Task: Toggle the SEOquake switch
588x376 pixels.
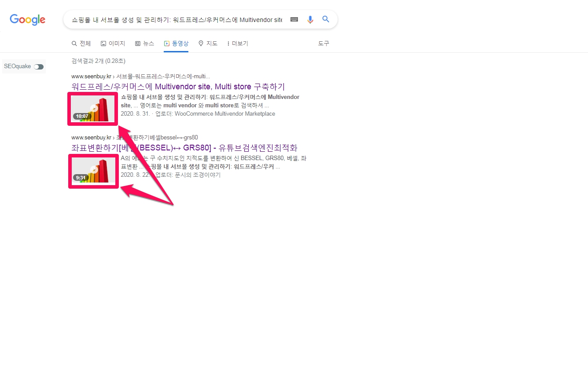Action: coord(39,67)
